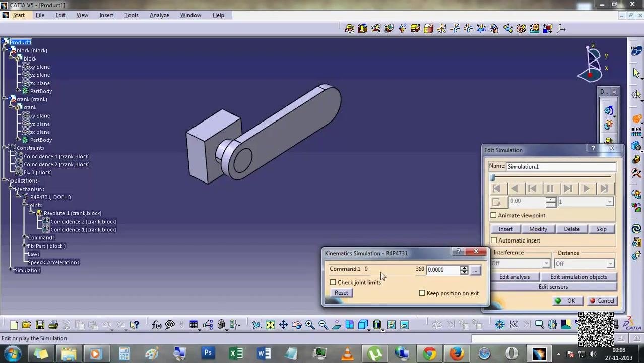The height and width of the screenshot is (363, 644).
Task: Click the Normal View icon
Action: [x=336, y=325]
